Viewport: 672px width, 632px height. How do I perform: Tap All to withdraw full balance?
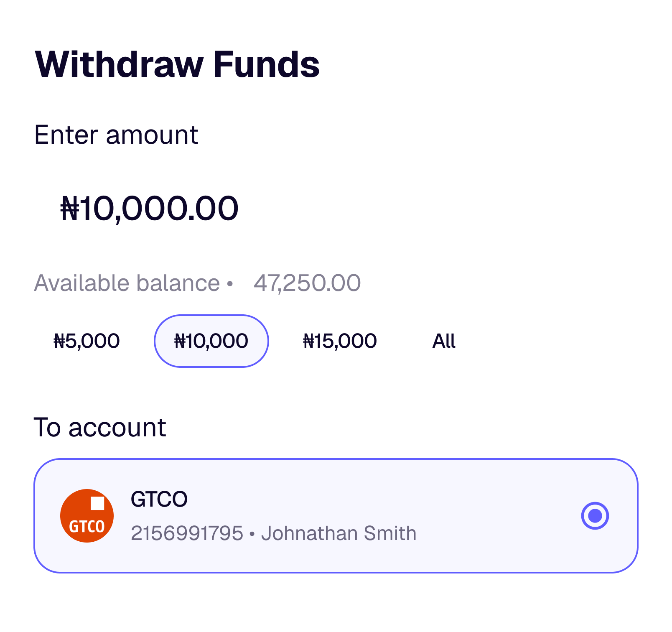[x=443, y=341]
